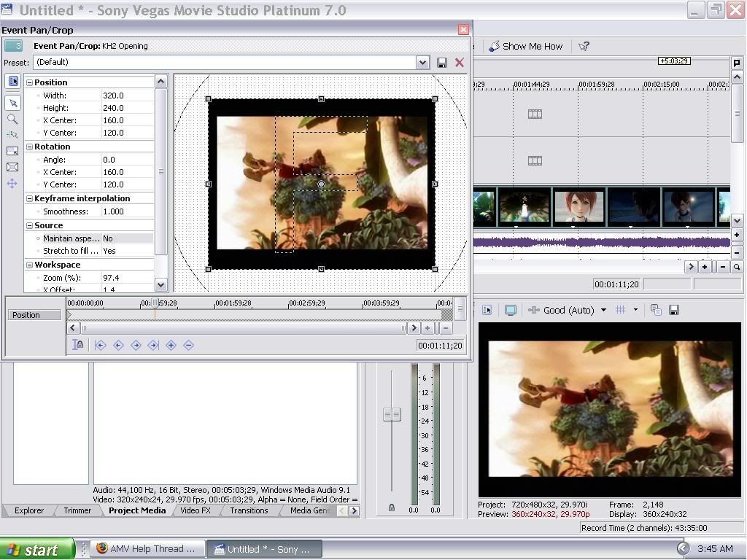Image resolution: width=747 pixels, height=560 pixels.
Task: Save the current Pan/Crop preset
Action: [442, 63]
